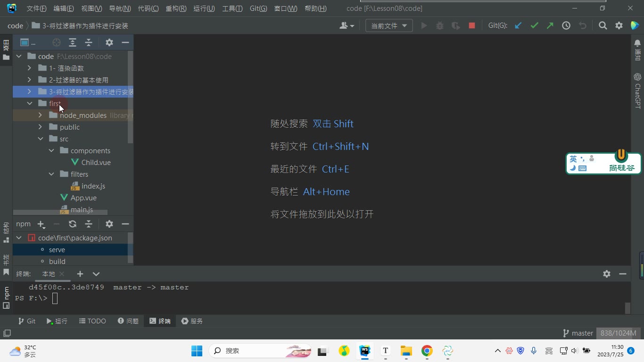This screenshot has height=362, width=644.
Task: Add npm package.json with plus icon
Action: point(41,224)
